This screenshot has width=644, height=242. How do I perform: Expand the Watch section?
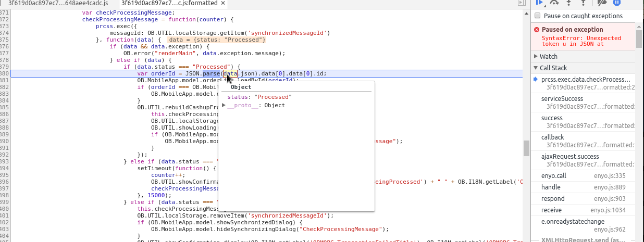tap(548, 56)
